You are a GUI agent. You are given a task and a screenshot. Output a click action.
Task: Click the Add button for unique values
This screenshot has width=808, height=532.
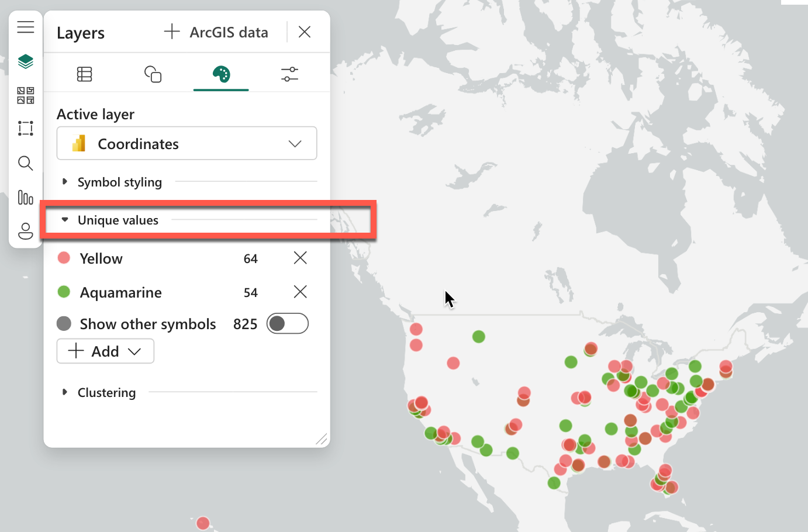[105, 351]
